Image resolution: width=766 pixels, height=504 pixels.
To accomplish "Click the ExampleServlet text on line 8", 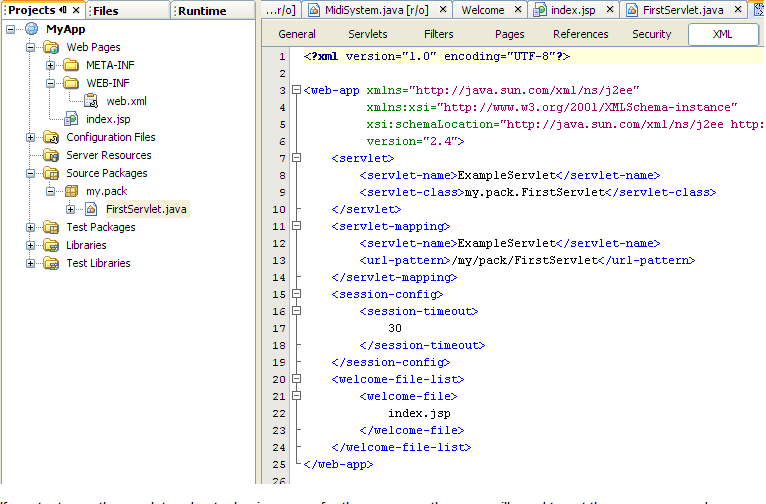I will point(507,175).
